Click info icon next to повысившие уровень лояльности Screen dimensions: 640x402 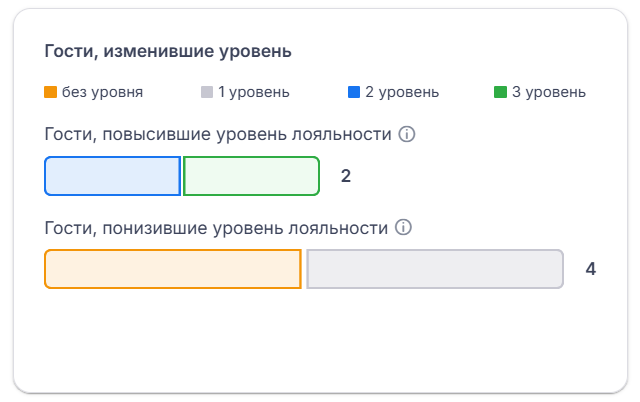pyautogui.click(x=407, y=134)
